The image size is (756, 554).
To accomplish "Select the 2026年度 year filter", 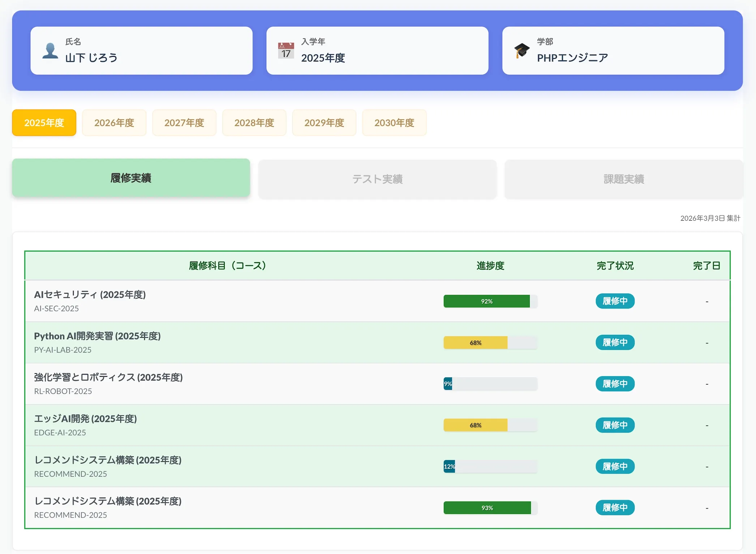I will (114, 123).
